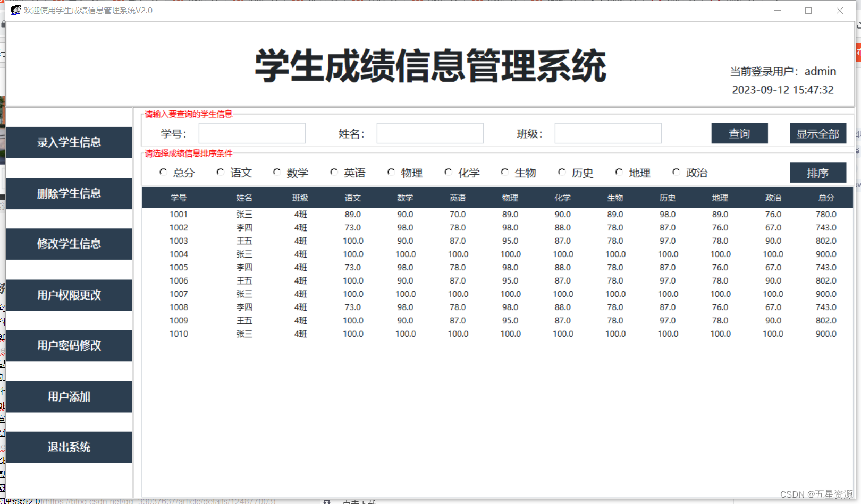The width and height of the screenshot is (861, 504).
Task: Click the 学生成绩信息管理系统 title heading
Action: 430,66
